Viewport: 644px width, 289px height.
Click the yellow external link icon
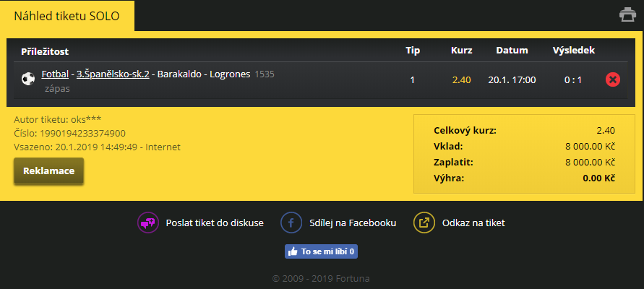point(424,223)
